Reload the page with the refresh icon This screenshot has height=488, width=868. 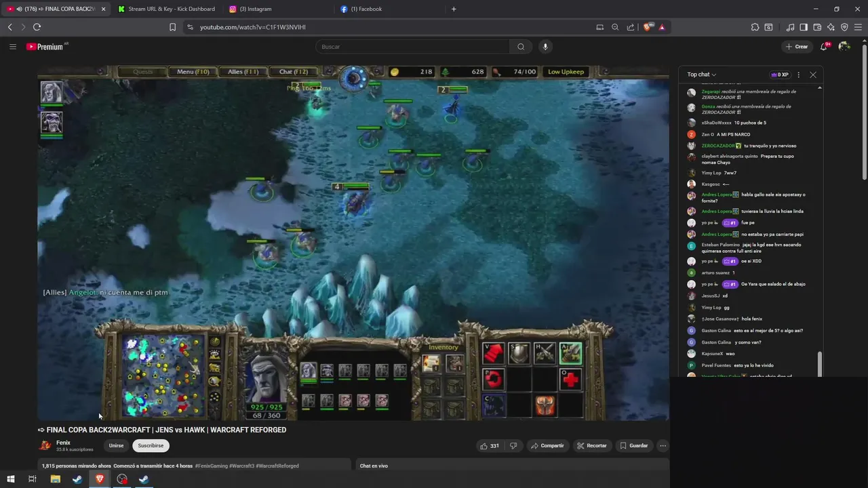click(x=37, y=27)
